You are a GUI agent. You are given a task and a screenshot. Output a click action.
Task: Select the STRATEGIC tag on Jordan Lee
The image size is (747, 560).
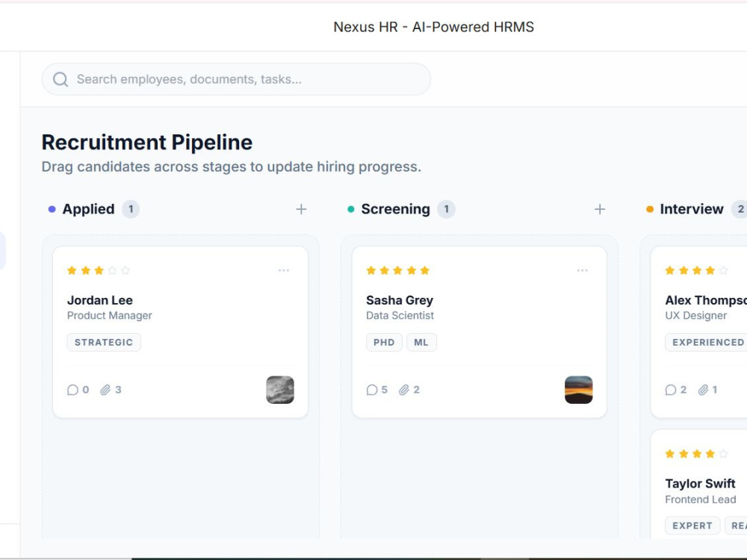(104, 343)
